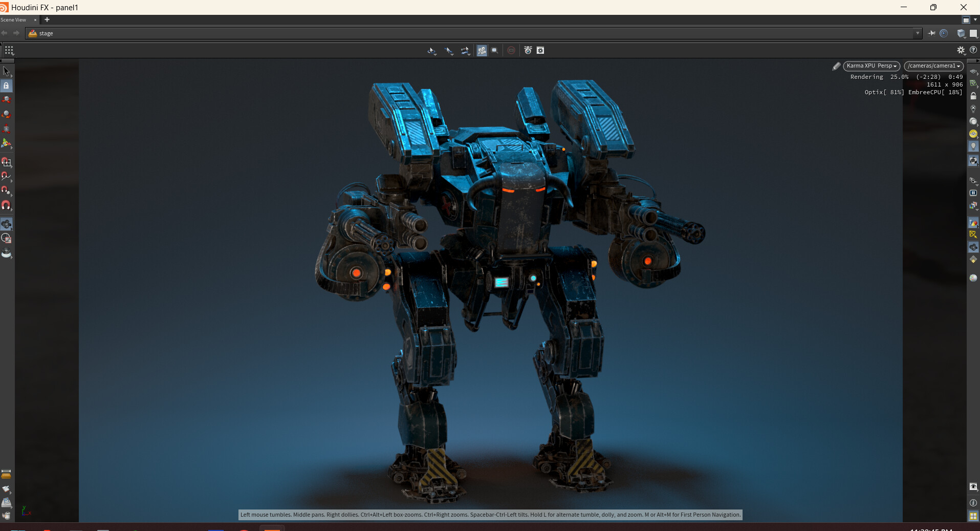Click the yellow ring display icon

(973, 134)
